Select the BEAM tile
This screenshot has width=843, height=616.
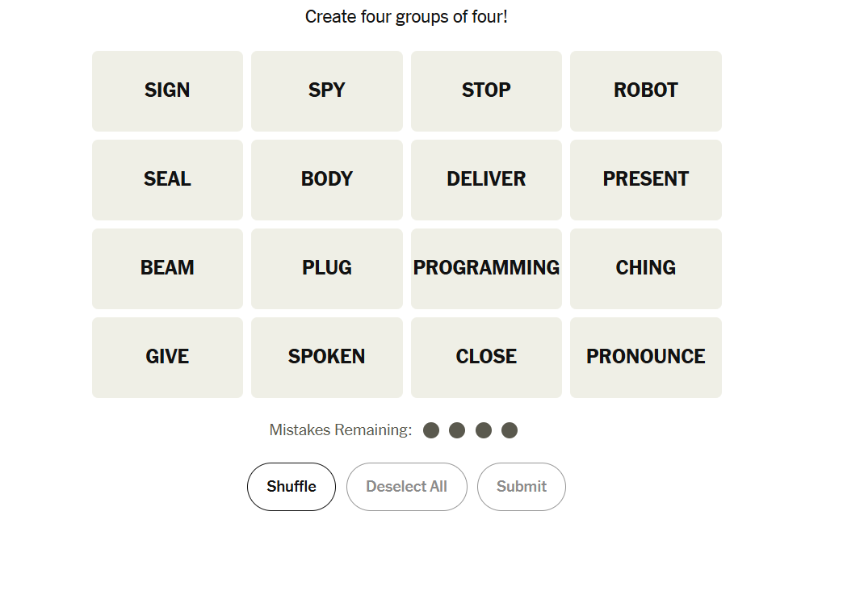point(167,268)
